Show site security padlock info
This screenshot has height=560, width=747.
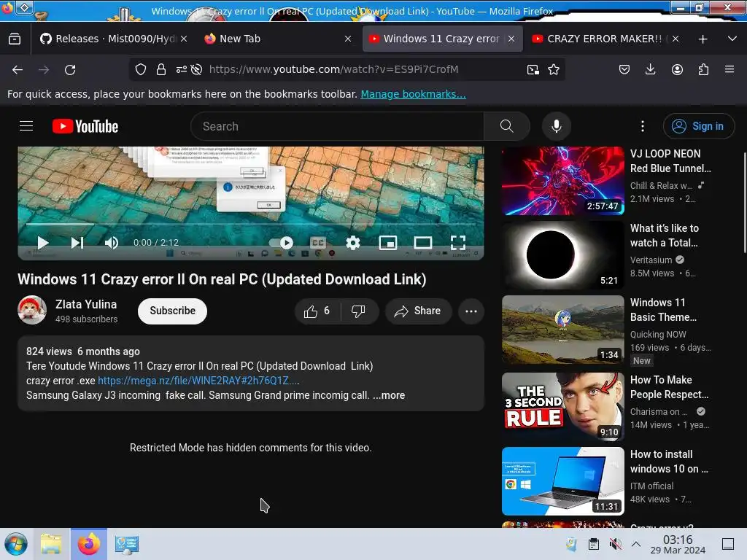pyautogui.click(x=161, y=69)
